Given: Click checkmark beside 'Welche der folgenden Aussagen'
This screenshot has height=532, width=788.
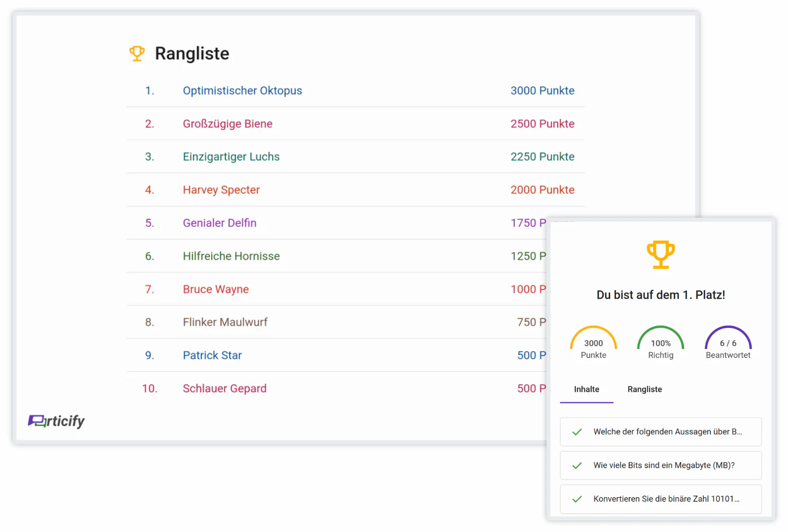Looking at the screenshot, I should pos(577,432).
